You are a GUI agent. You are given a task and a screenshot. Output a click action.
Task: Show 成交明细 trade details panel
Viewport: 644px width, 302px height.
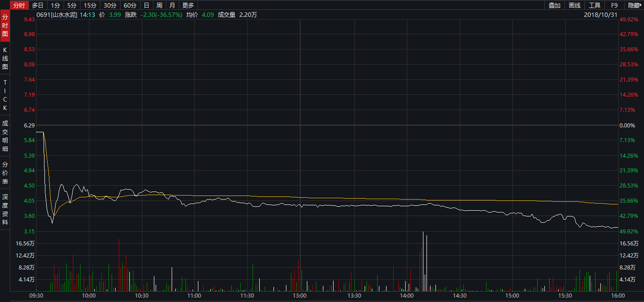(5, 136)
